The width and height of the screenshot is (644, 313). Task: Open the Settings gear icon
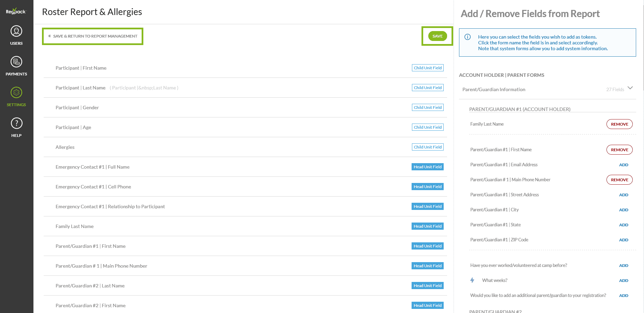16,93
